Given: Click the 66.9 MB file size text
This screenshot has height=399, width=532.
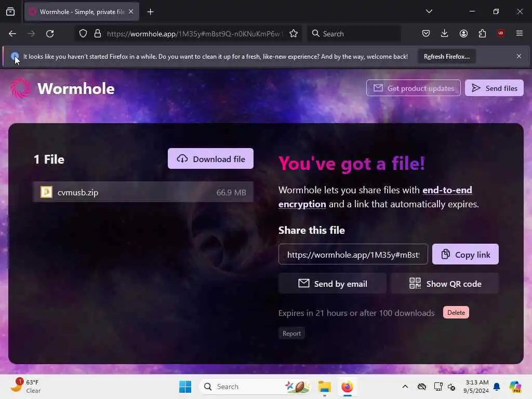Looking at the screenshot, I should pos(231,192).
